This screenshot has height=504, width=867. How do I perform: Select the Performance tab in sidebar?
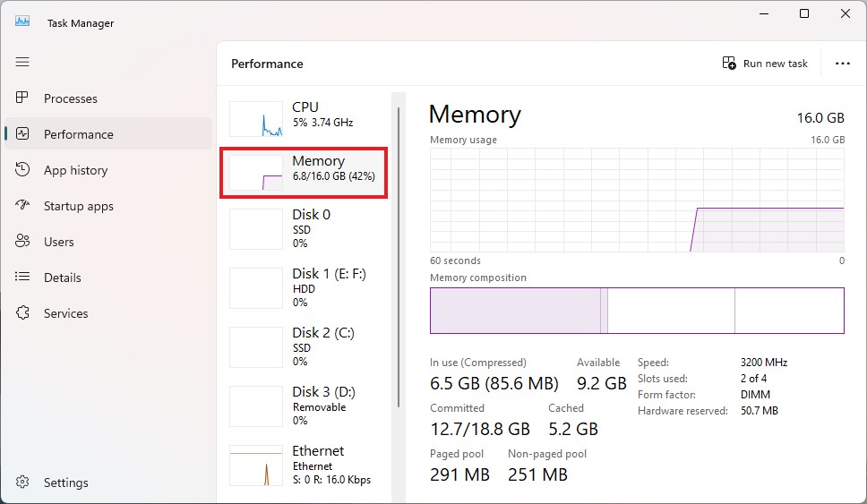(79, 134)
